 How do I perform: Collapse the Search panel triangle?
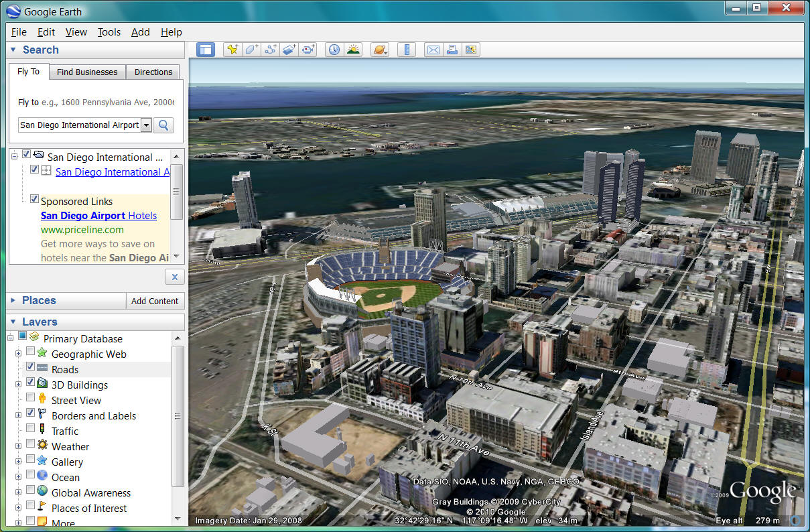pyautogui.click(x=13, y=50)
